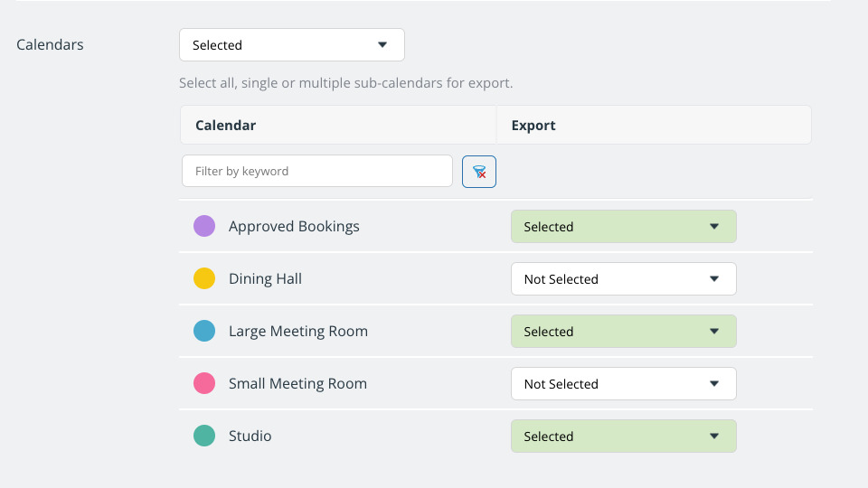Click the Calendar column header
This screenshot has width=868, height=488.
point(226,126)
